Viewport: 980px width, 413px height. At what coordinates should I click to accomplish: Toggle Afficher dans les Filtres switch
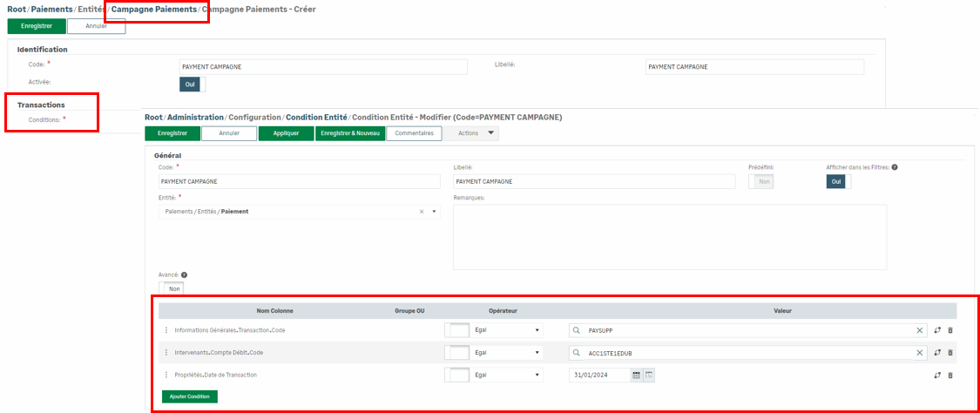(838, 181)
